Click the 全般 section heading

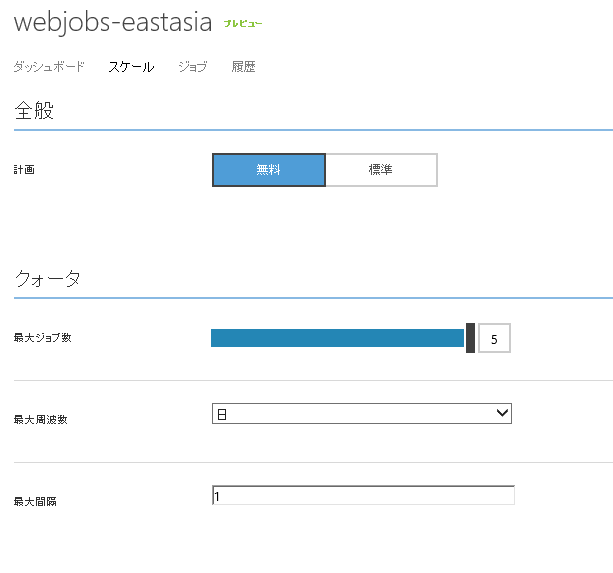[34, 111]
